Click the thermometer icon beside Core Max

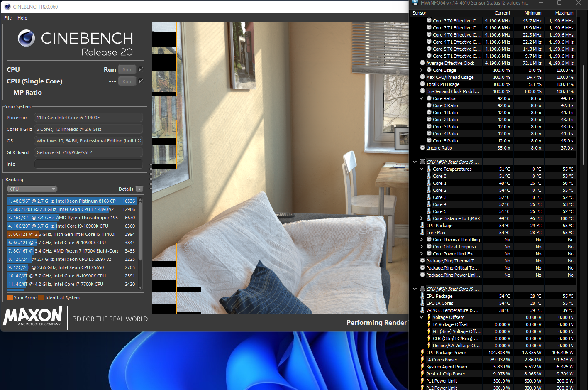tap(422, 233)
